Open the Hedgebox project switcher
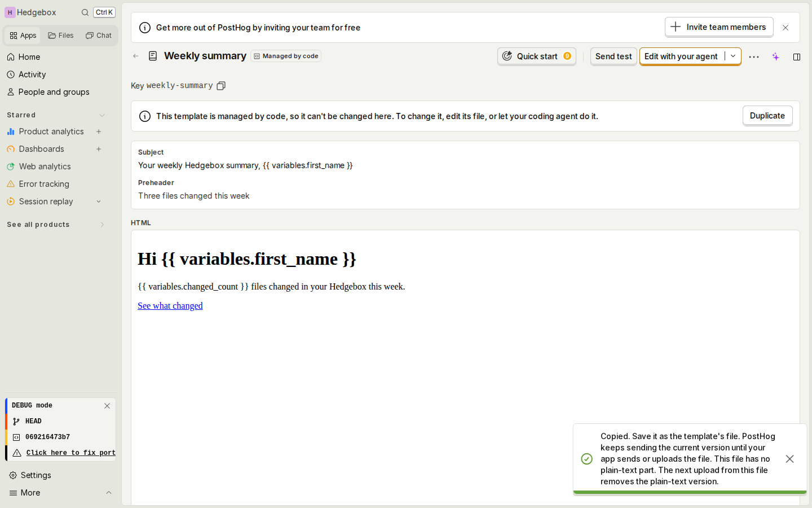 31,12
